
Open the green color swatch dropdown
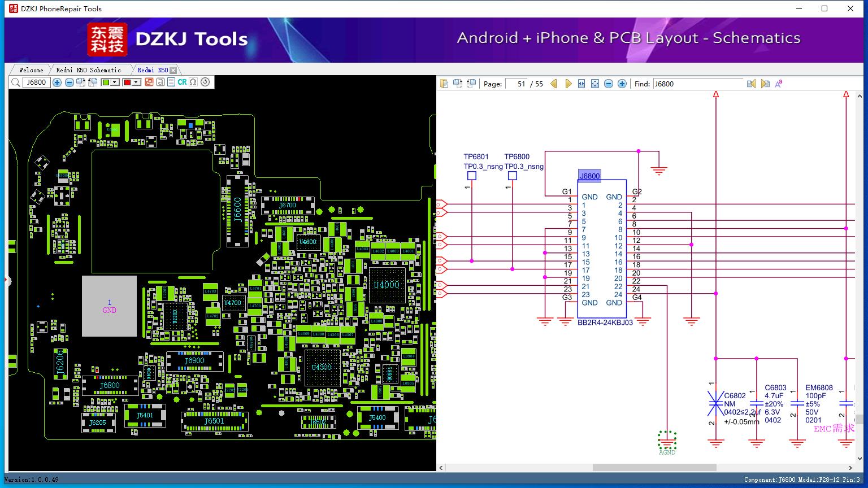(x=114, y=82)
